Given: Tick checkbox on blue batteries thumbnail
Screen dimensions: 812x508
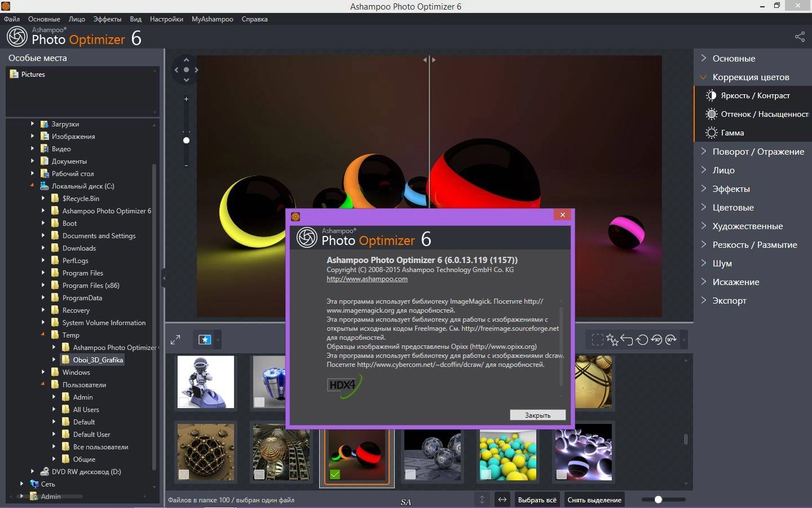Looking at the screenshot, I should click(259, 402).
